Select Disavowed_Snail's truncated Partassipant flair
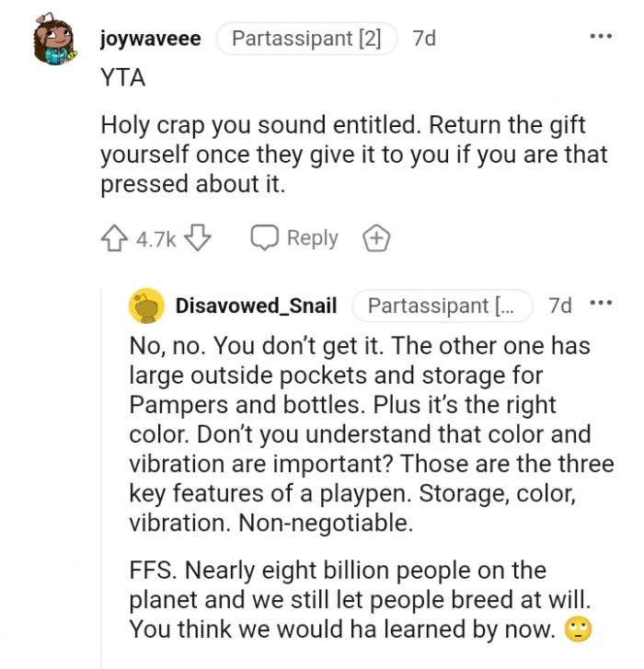The image size is (644, 669). [442, 306]
